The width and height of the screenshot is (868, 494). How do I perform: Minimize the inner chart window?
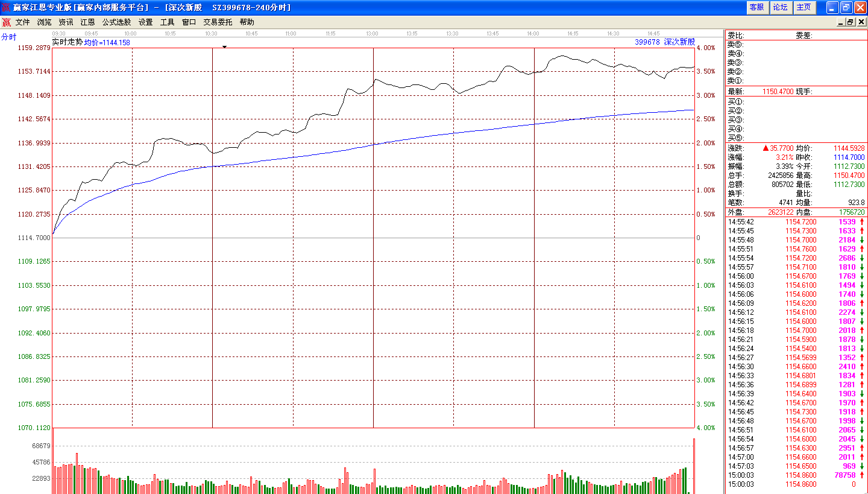(x=840, y=22)
